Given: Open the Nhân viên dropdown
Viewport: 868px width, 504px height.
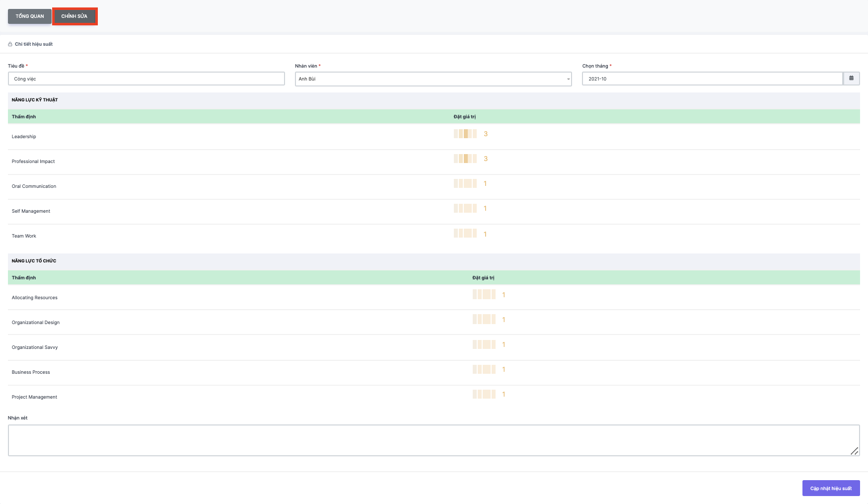Looking at the screenshot, I should click(434, 79).
